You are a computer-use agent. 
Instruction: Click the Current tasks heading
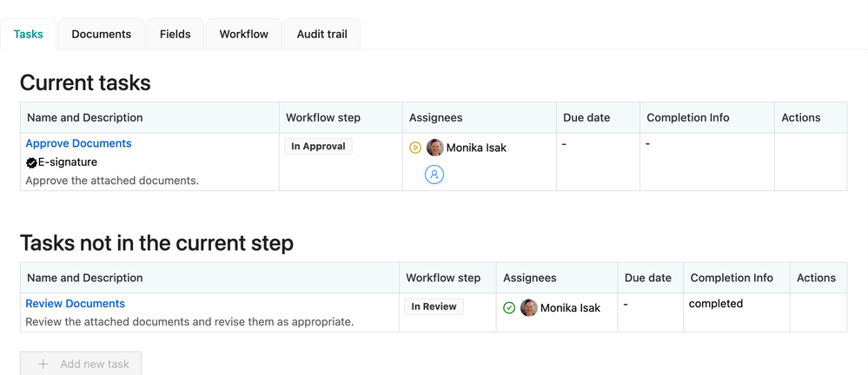click(85, 82)
